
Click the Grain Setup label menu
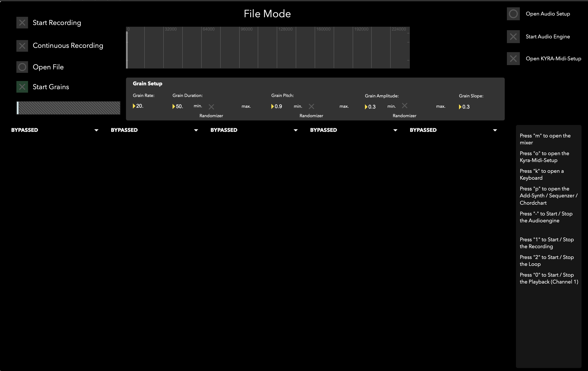147,83
